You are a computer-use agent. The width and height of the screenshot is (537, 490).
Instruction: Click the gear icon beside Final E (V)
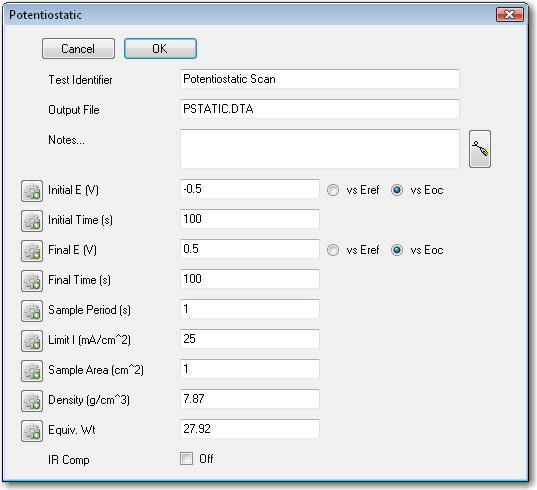tap(32, 251)
